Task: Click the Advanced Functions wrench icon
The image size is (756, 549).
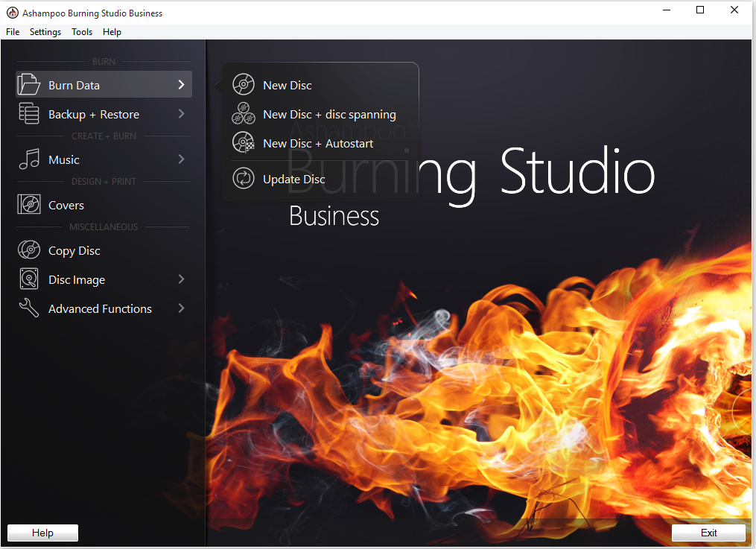Action: click(29, 308)
